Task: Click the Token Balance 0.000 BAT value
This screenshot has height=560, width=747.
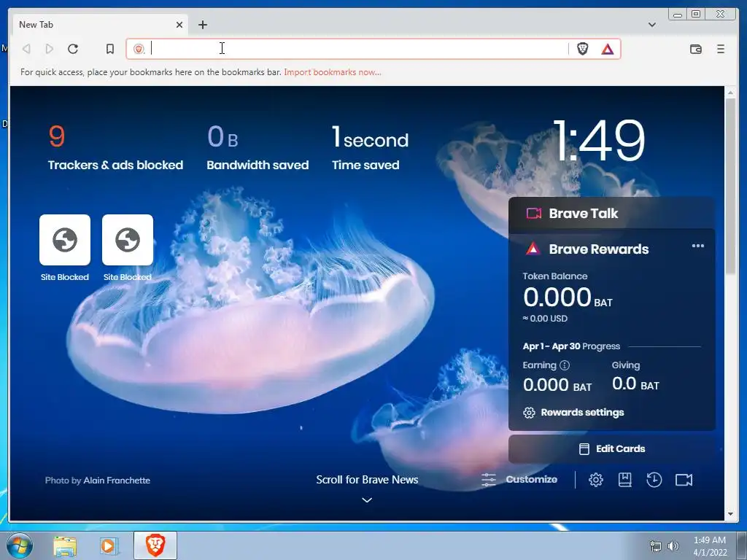Action: 568,297
